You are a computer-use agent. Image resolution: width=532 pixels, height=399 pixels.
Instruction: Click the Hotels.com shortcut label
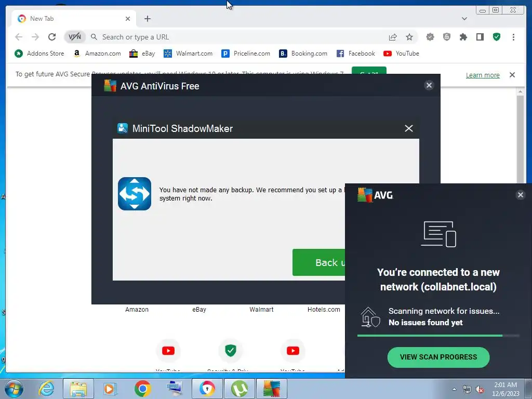pos(324,310)
